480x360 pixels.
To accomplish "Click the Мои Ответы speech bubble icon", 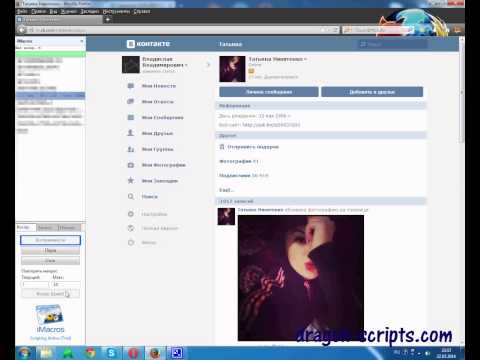I will point(131,101).
